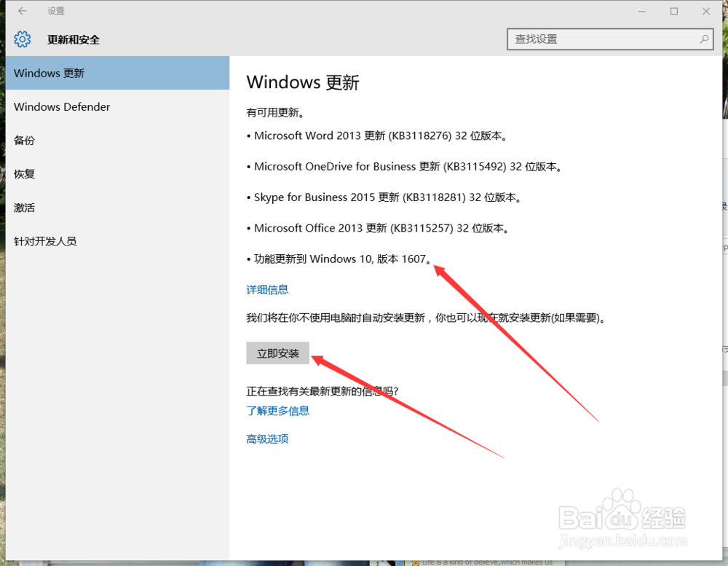Open the 恢复 section
Viewport: 728px width, 566px height.
[117, 174]
